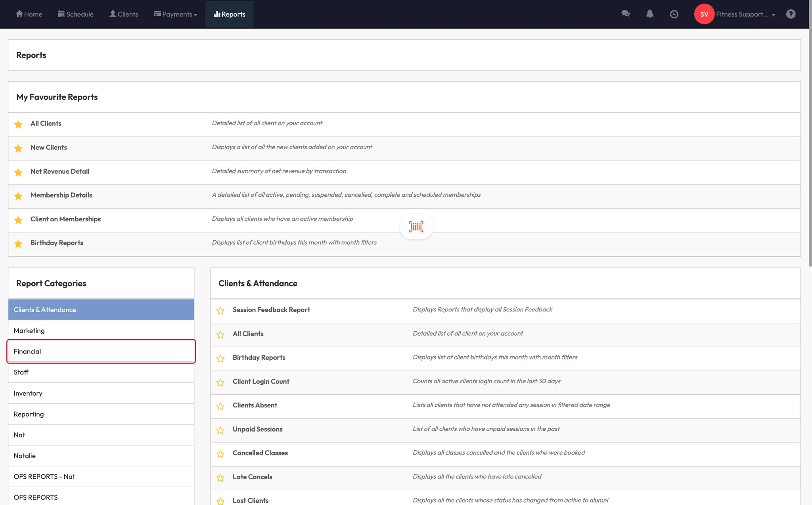The width and height of the screenshot is (812, 505).
Task: Open the Fitness Support account dropdown
Action: 745,14
